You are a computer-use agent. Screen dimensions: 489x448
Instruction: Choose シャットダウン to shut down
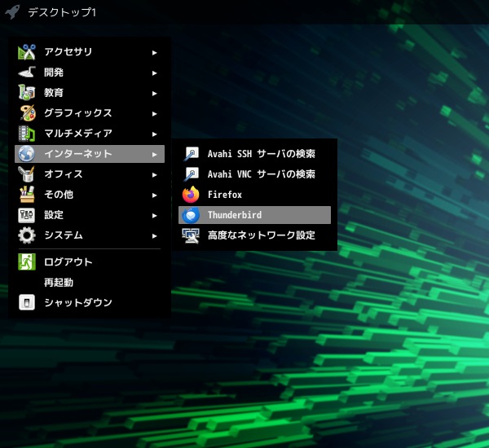90,302
